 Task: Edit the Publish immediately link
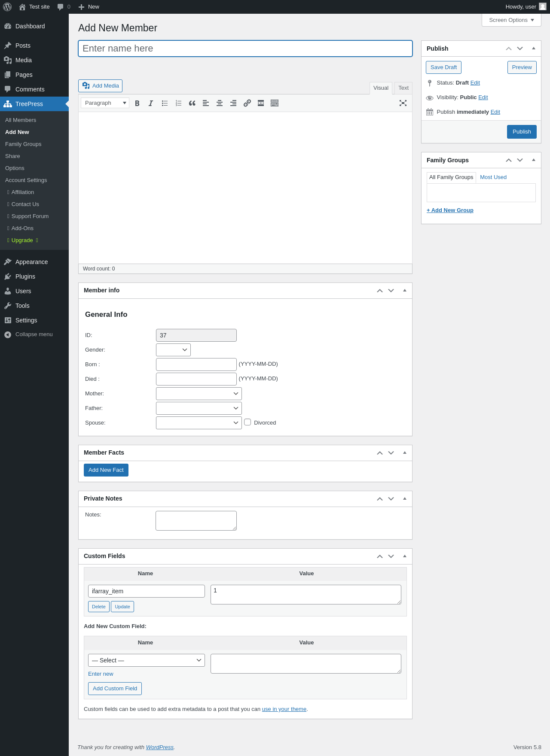pyautogui.click(x=495, y=112)
